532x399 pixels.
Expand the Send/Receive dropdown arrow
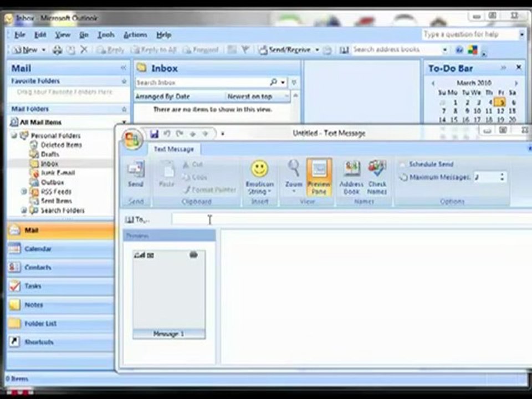point(318,50)
